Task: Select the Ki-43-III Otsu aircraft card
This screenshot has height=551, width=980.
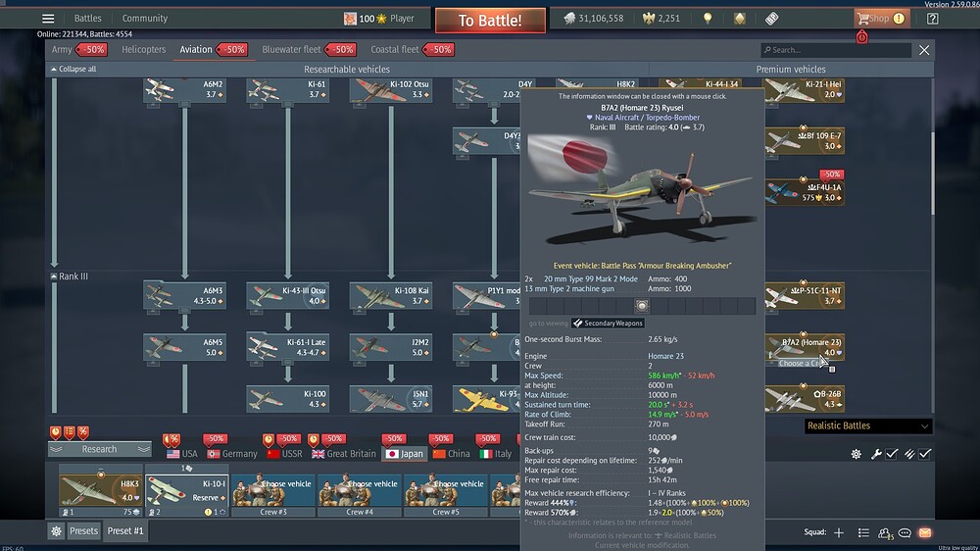Action: pos(287,296)
